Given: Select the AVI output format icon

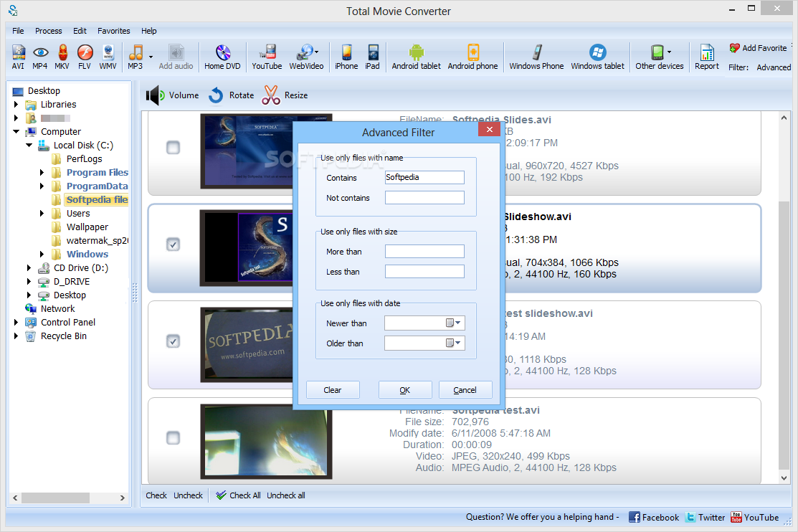Looking at the screenshot, I should point(19,57).
